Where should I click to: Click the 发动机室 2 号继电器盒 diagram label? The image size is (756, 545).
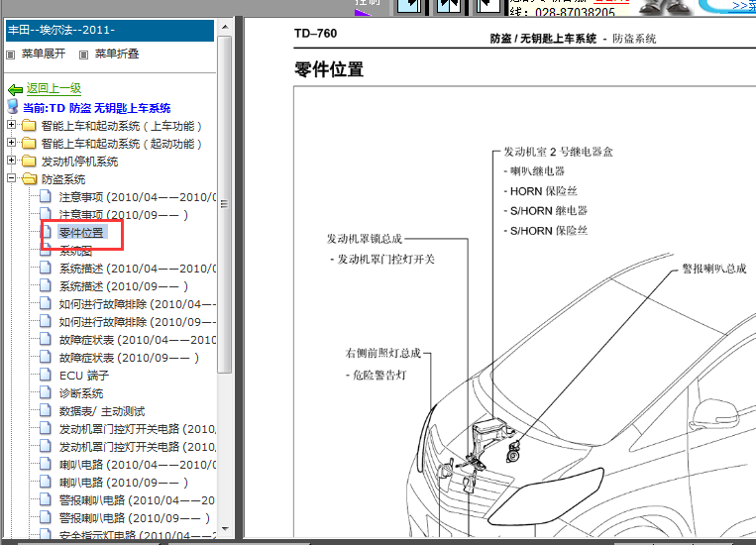[x=558, y=152]
